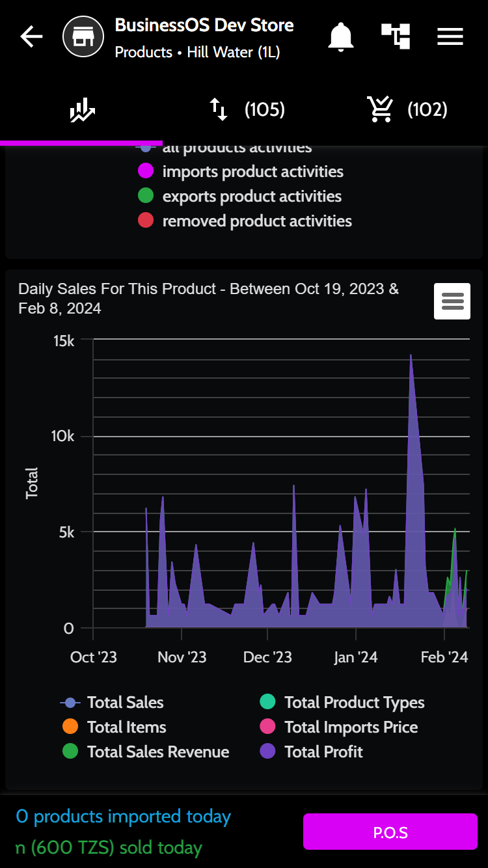
Task: Toggle imports product activities legend item
Action: [x=252, y=172]
